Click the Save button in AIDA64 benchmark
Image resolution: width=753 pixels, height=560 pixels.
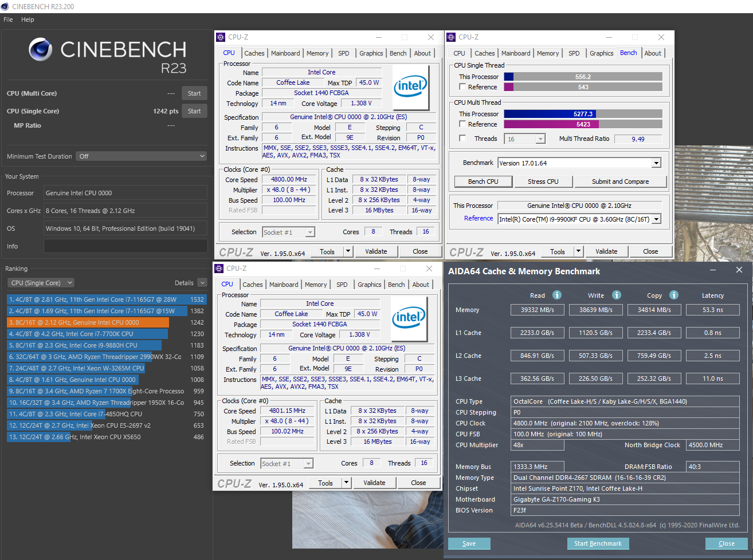pos(469,543)
